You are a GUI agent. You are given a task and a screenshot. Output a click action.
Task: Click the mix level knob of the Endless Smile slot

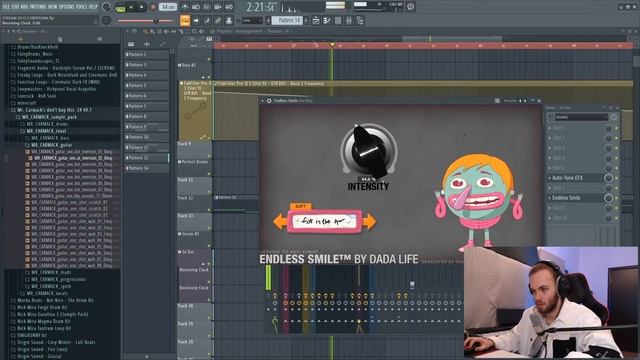pyautogui.click(x=608, y=198)
